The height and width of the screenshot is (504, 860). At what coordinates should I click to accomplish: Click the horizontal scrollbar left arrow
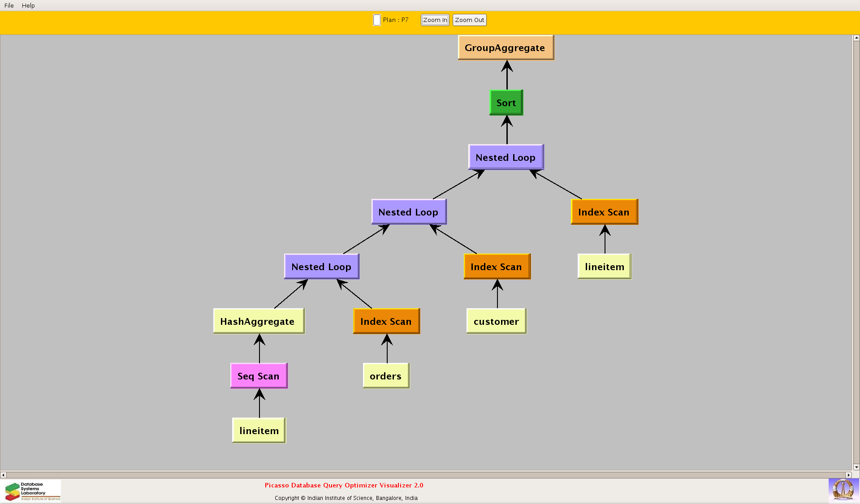3,475
